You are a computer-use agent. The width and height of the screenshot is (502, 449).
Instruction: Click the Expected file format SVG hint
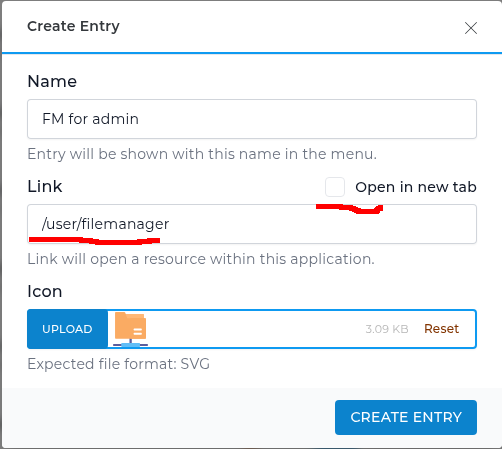tap(118, 364)
